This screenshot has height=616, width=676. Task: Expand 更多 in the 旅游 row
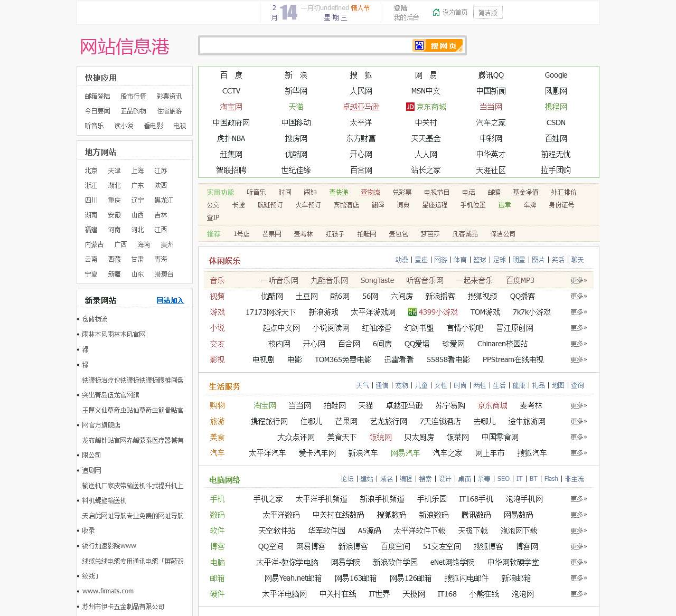(579, 421)
